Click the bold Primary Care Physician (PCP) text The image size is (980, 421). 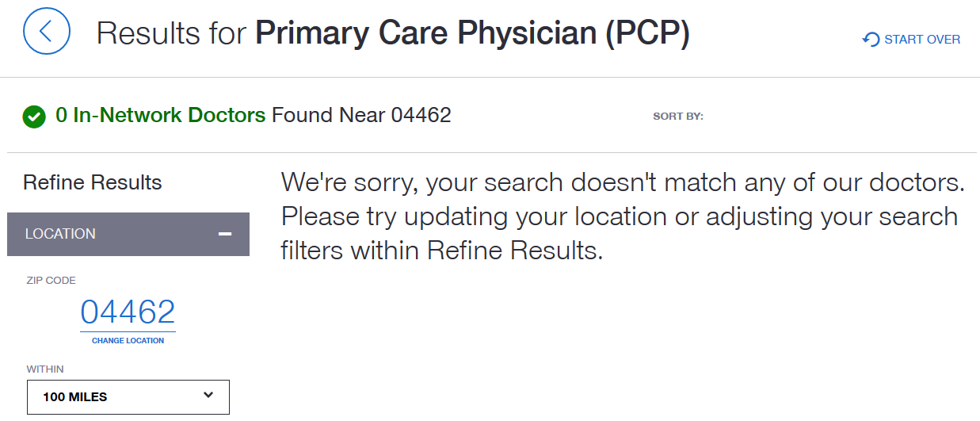click(x=472, y=33)
